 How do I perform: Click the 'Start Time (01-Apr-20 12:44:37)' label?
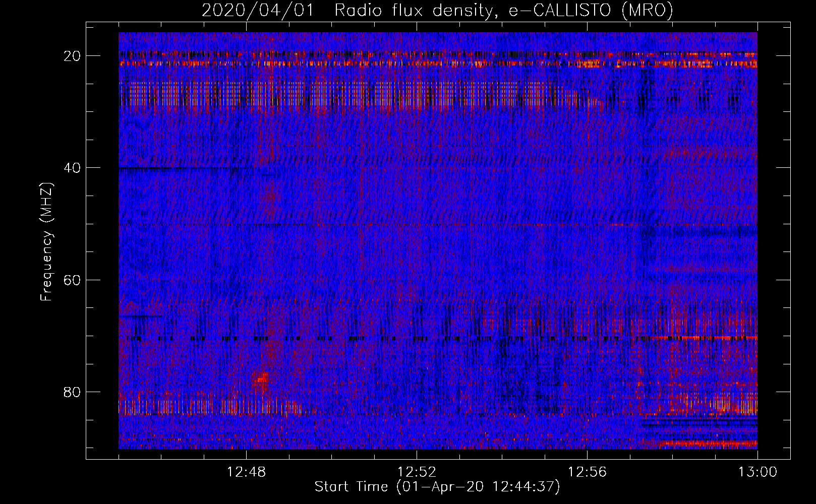tap(437, 487)
